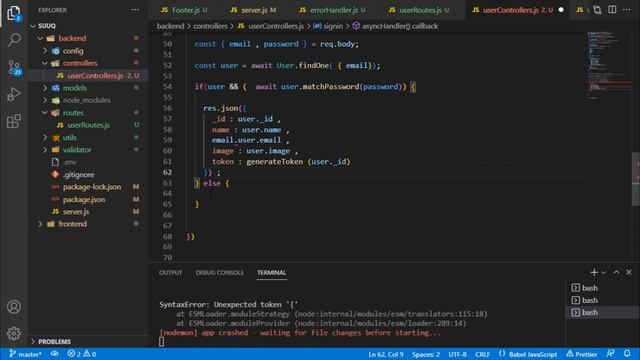Click Prettier status bar item
This screenshot has height=360, width=640.
point(582,354)
